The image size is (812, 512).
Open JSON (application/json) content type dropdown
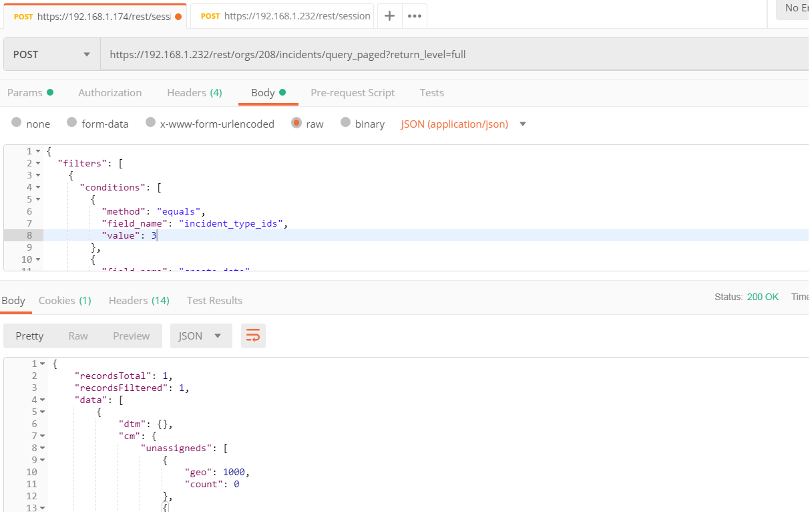pyautogui.click(x=463, y=124)
